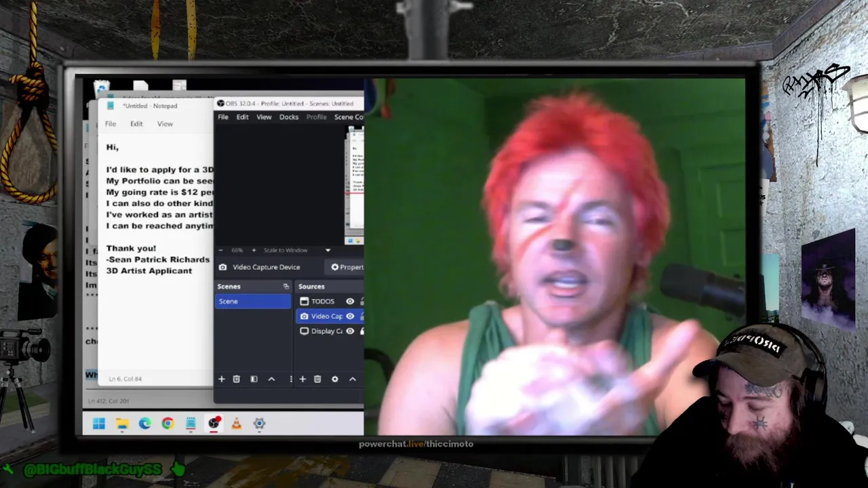
Task: Move the scene up with the Scenes arrow
Action: click(271, 379)
